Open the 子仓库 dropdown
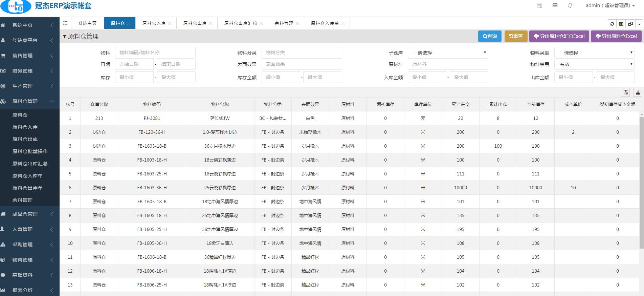 [448, 53]
